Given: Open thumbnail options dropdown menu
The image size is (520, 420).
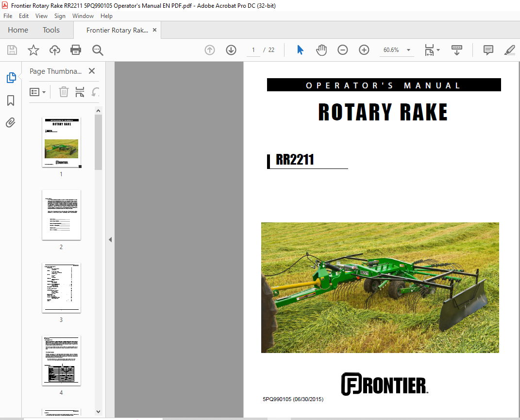Looking at the screenshot, I should click(37, 92).
